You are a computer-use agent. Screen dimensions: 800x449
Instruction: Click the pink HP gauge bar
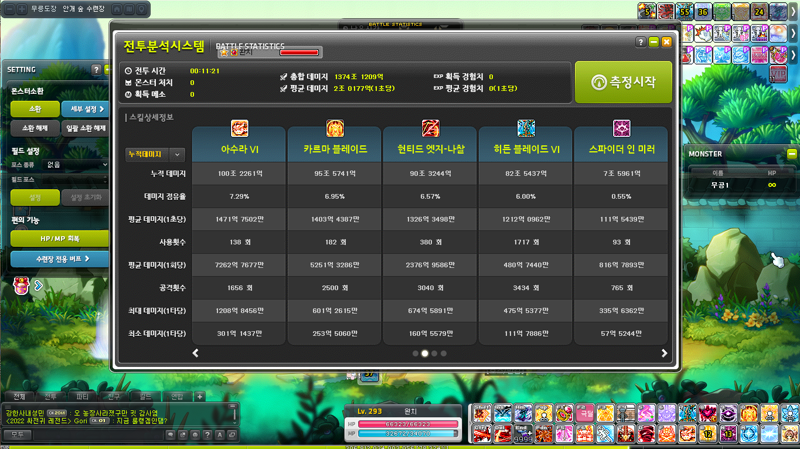(x=408, y=424)
